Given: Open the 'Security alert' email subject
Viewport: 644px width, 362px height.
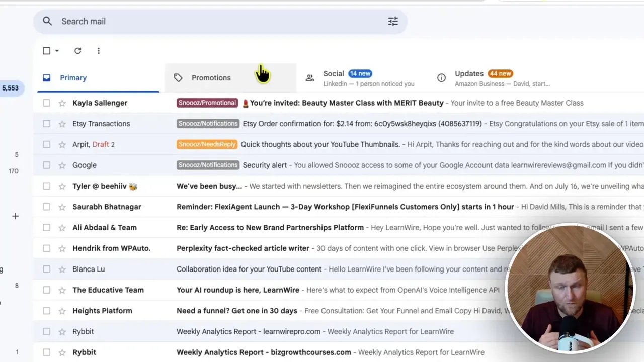Looking at the screenshot, I should tap(265, 165).
